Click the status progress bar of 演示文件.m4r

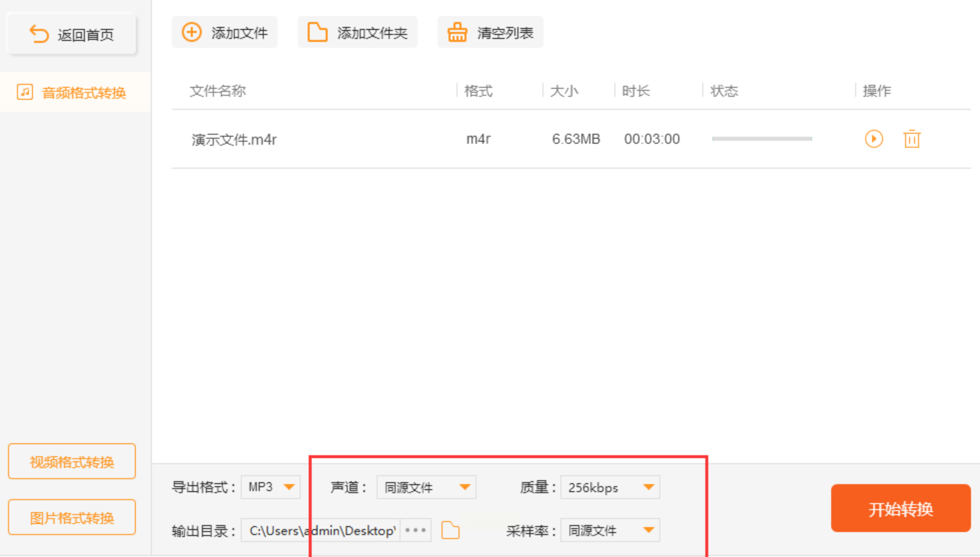[x=762, y=139]
